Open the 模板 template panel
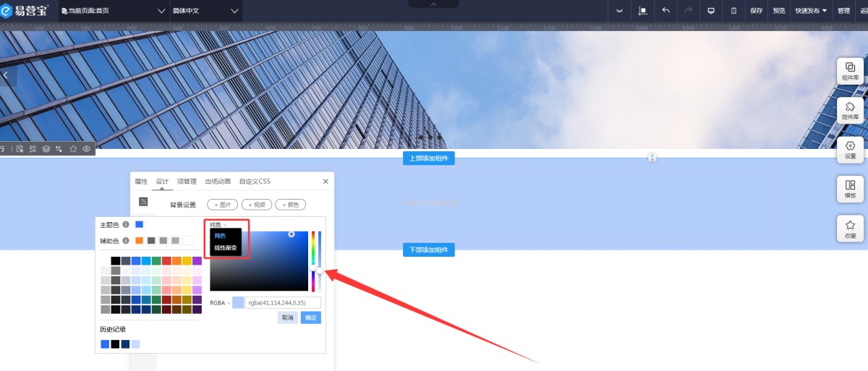This screenshot has width=868, height=371. 850,189
